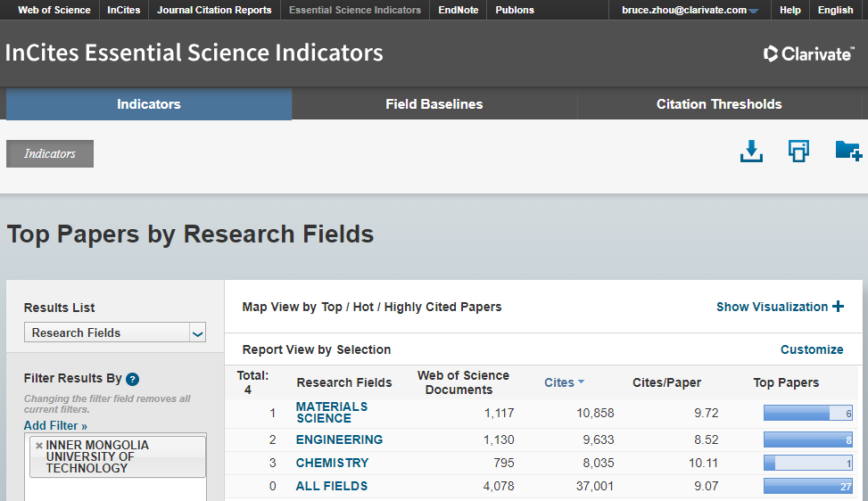Click the Customize link
The image size is (868, 501).
pos(811,349)
